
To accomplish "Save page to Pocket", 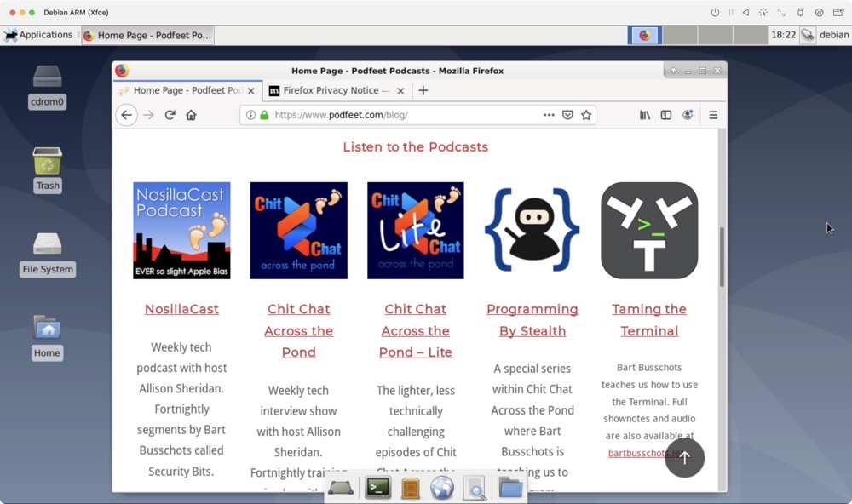I will click(x=567, y=115).
